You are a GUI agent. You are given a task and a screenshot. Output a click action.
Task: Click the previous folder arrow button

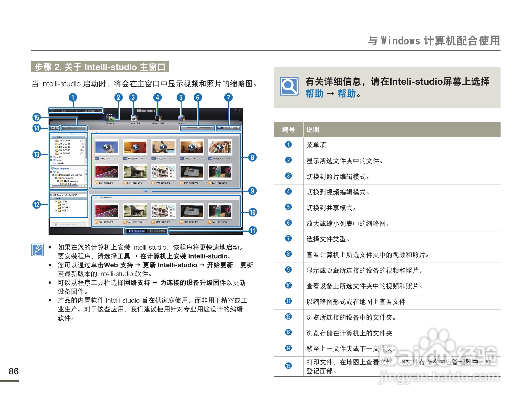[x=52, y=128]
